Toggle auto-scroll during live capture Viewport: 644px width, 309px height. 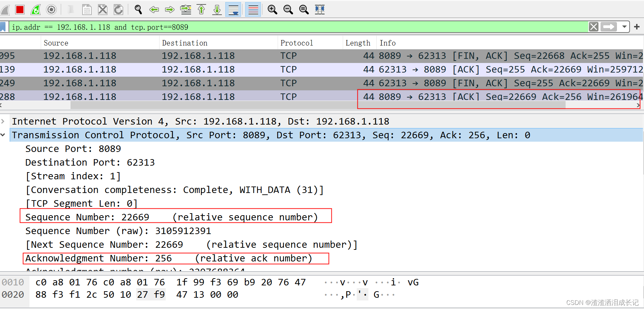233,10
